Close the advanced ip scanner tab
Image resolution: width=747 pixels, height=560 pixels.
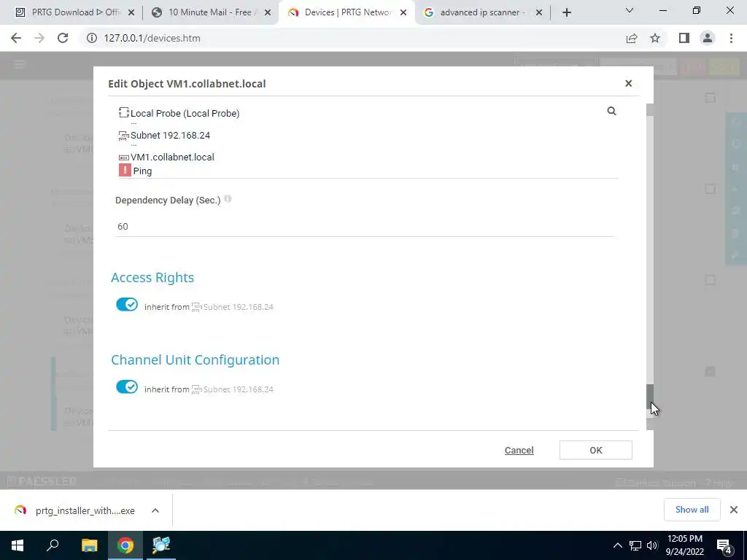[539, 13]
